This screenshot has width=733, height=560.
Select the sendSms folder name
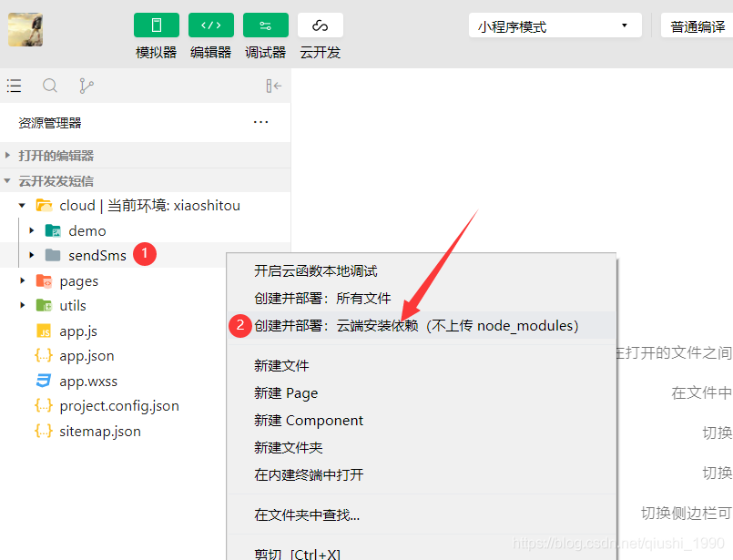coord(97,256)
